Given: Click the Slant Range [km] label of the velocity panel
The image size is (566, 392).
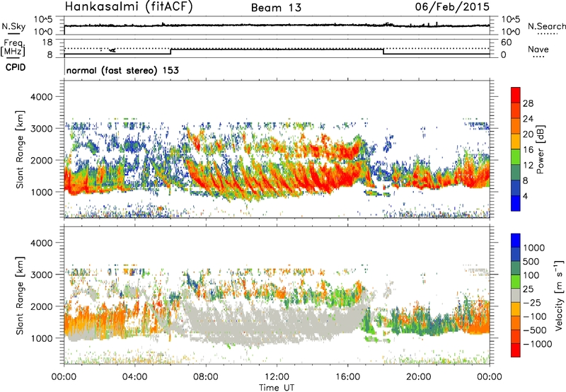Looking at the screenshot, I should [x=20, y=295].
